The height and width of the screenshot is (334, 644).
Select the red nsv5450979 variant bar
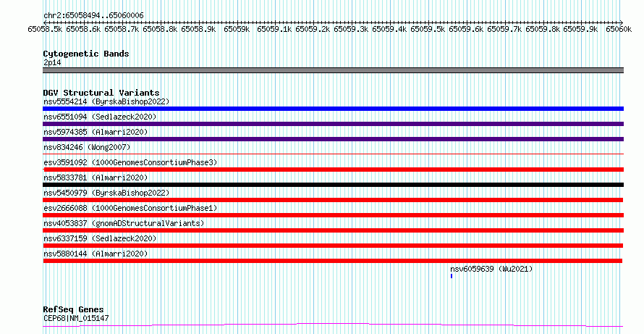click(x=333, y=200)
